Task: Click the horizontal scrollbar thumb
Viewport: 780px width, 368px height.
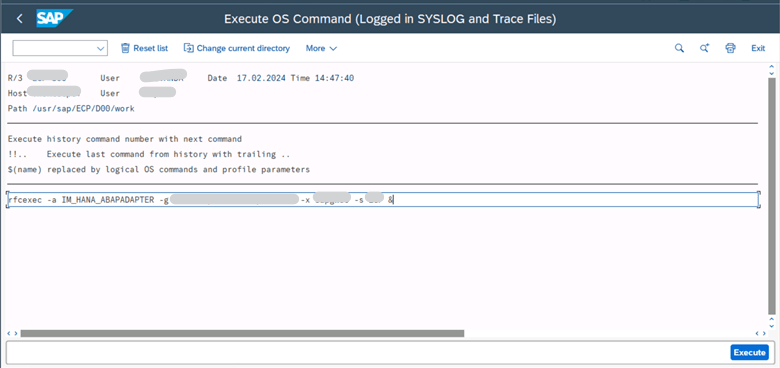Action: pos(242,333)
